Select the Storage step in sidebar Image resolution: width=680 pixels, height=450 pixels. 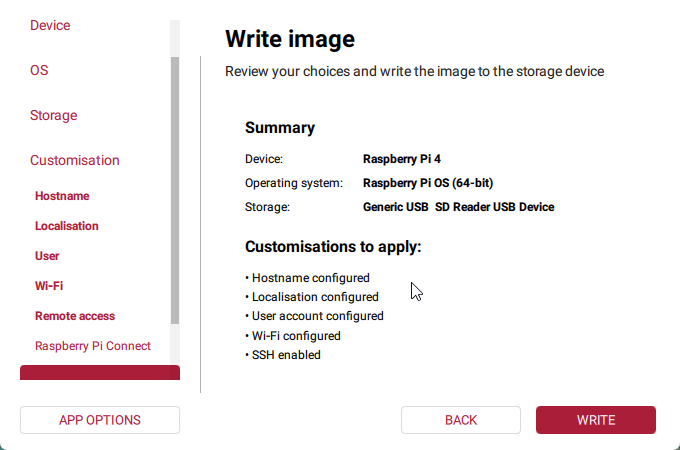pyautogui.click(x=53, y=115)
